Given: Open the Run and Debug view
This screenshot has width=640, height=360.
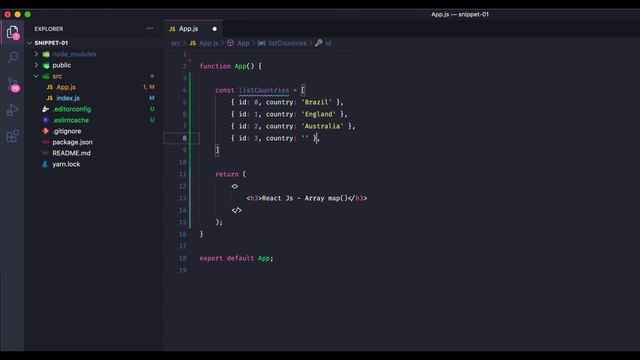Looking at the screenshot, I should click(13, 110).
